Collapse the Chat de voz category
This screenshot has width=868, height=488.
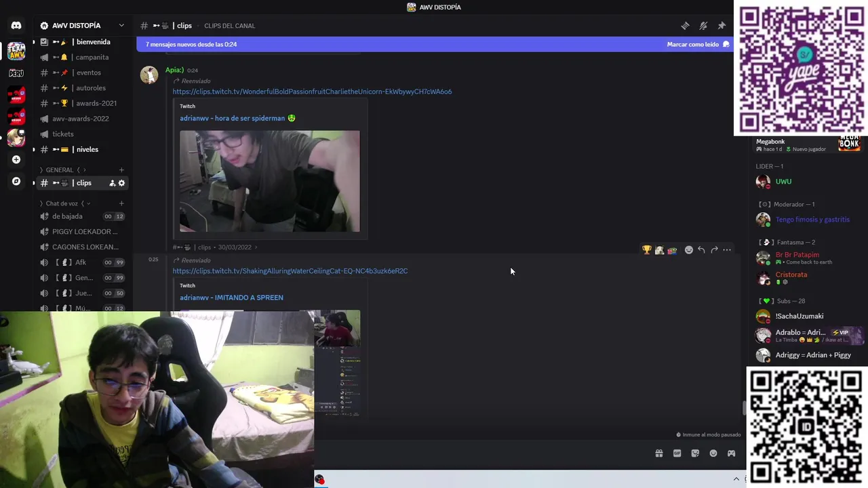[64, 203]
